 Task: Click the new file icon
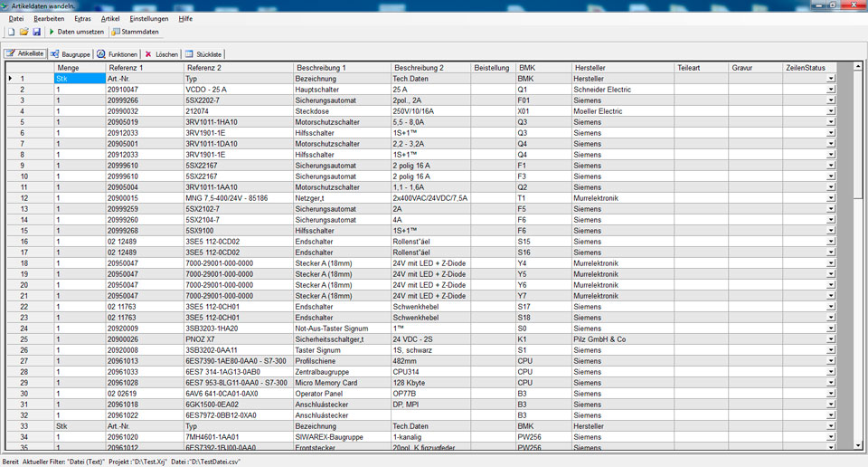pyautogui.click(x=12, y=32)
